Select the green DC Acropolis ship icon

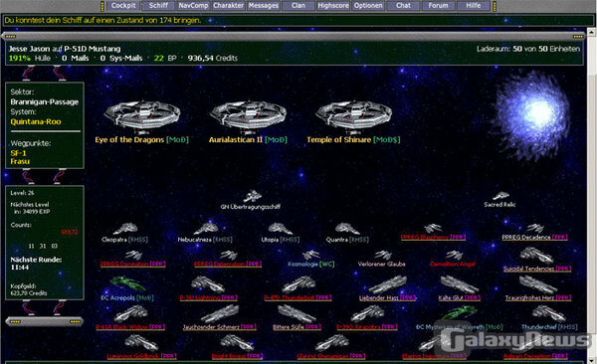click(x=127, y=284)
